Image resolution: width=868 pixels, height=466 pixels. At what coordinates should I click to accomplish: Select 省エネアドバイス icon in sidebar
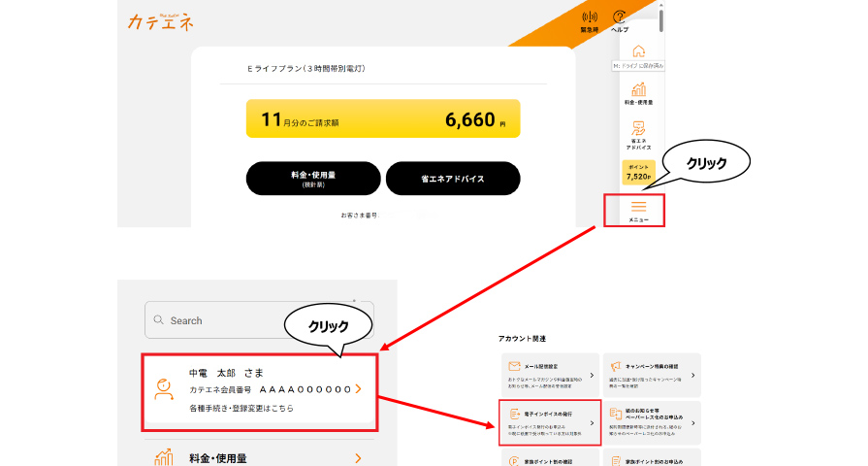tap(638, 132)
